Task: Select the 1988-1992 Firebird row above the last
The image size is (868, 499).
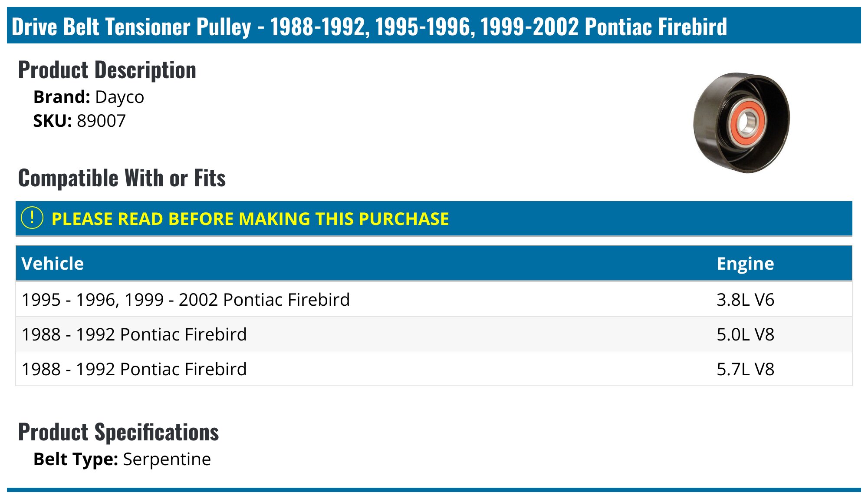Action: (x=134, y=334)
